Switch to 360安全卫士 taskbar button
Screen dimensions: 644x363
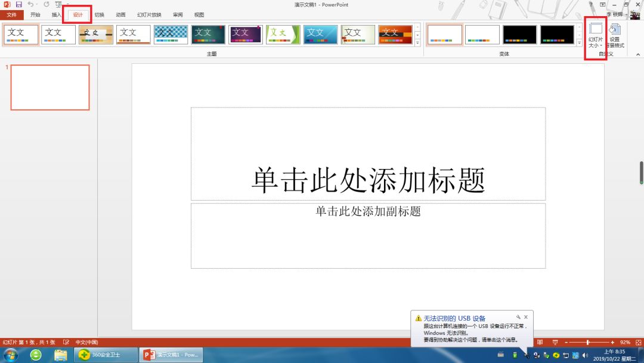pos(106,355)
